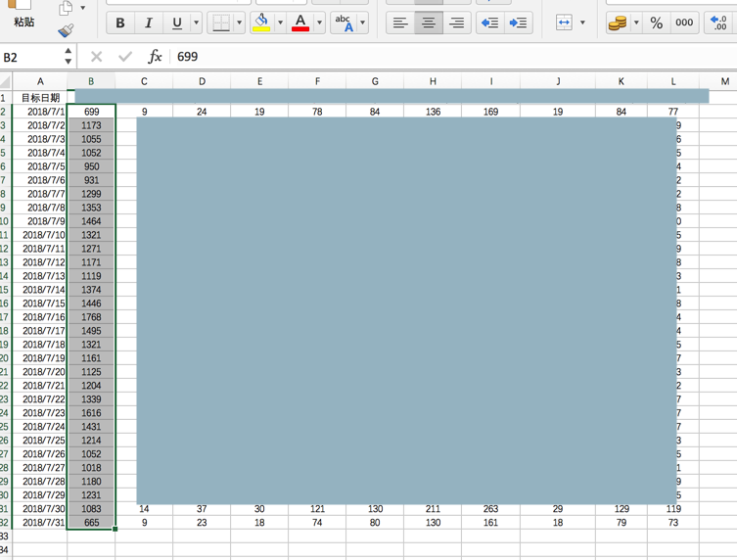Select column L header
Viewport: 737px width, 560px height.
[673, 81]
